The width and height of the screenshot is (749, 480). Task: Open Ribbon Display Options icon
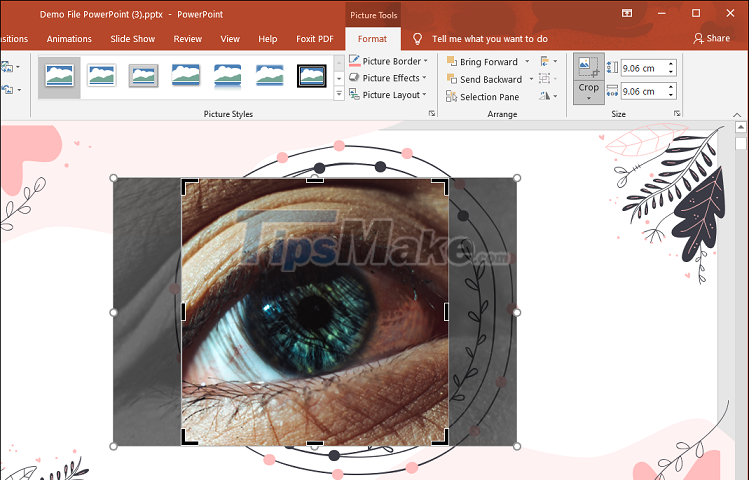click(x=627, y=13)
